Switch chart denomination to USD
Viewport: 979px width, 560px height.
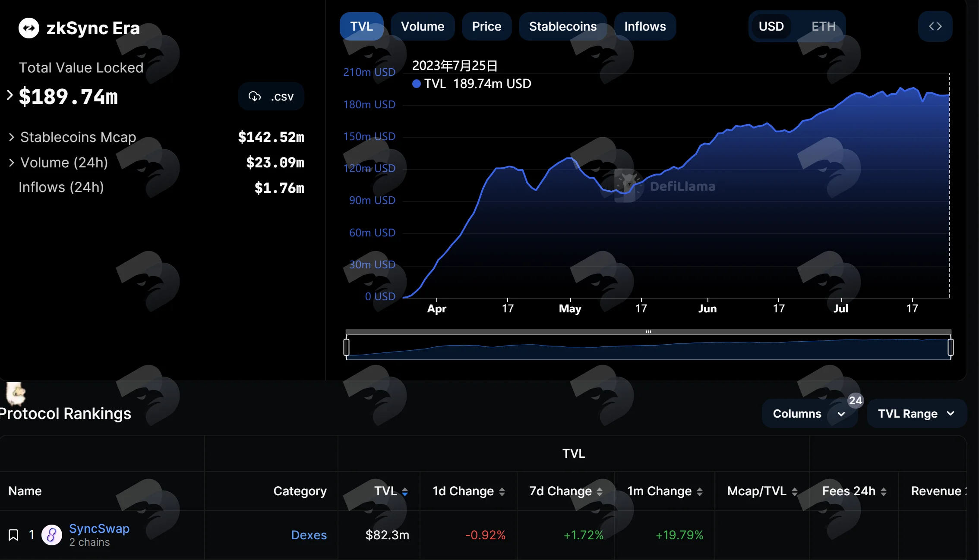pos(771,26)
